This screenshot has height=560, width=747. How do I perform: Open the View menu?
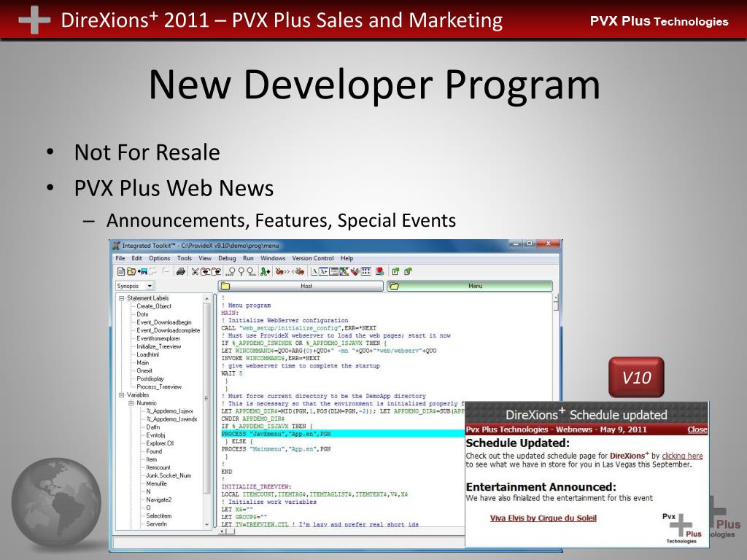(x=205, y=258)
